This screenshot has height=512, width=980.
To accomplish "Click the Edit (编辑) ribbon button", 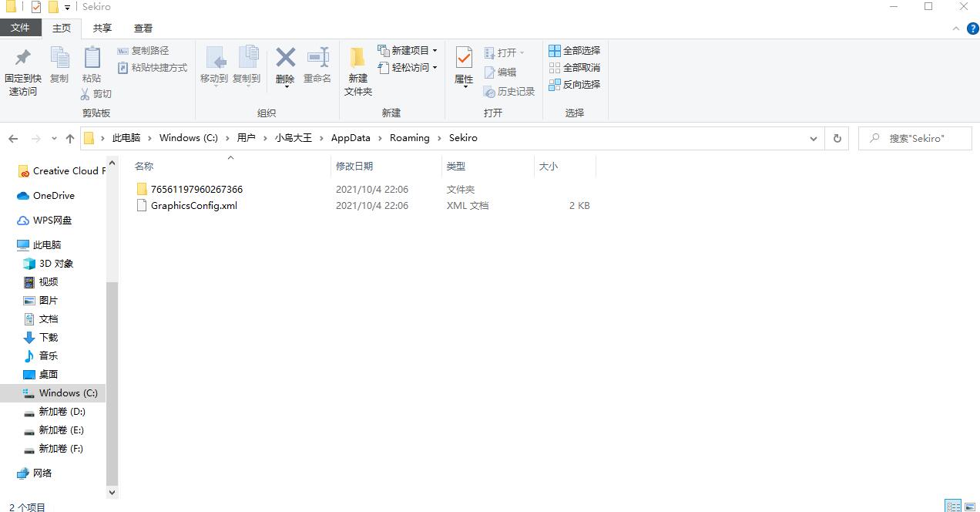I will tap(501, 72).
